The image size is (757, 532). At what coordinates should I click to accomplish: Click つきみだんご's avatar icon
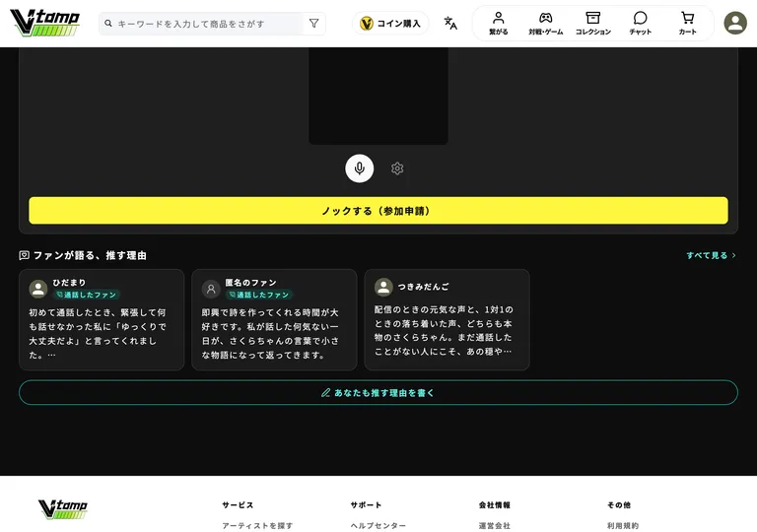coord(383,287)
